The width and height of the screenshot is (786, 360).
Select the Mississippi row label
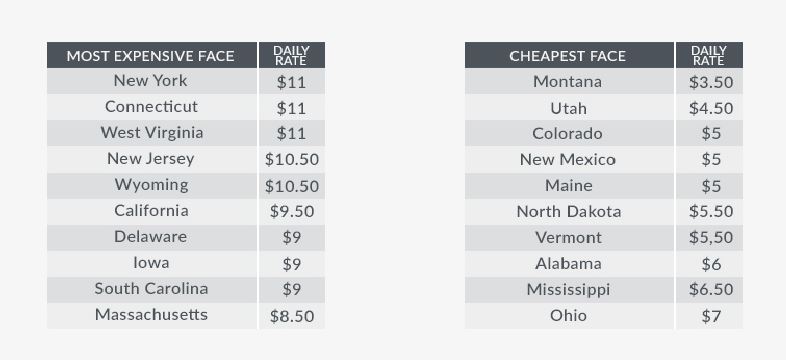tap(569, 289)
